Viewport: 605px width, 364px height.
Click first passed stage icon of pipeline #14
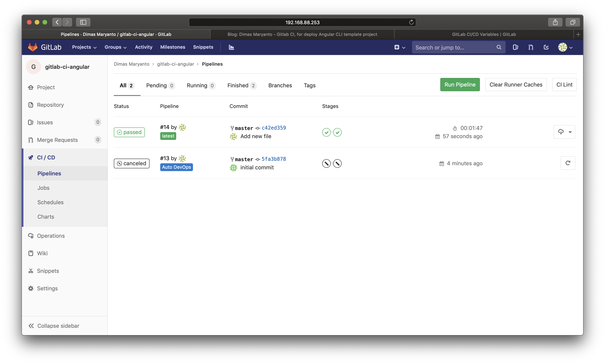tap(326, 132)
